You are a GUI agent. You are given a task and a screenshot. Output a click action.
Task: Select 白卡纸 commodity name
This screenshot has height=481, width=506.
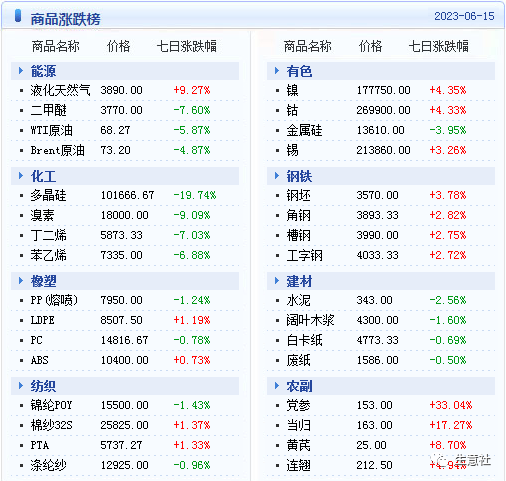point(304,340)
